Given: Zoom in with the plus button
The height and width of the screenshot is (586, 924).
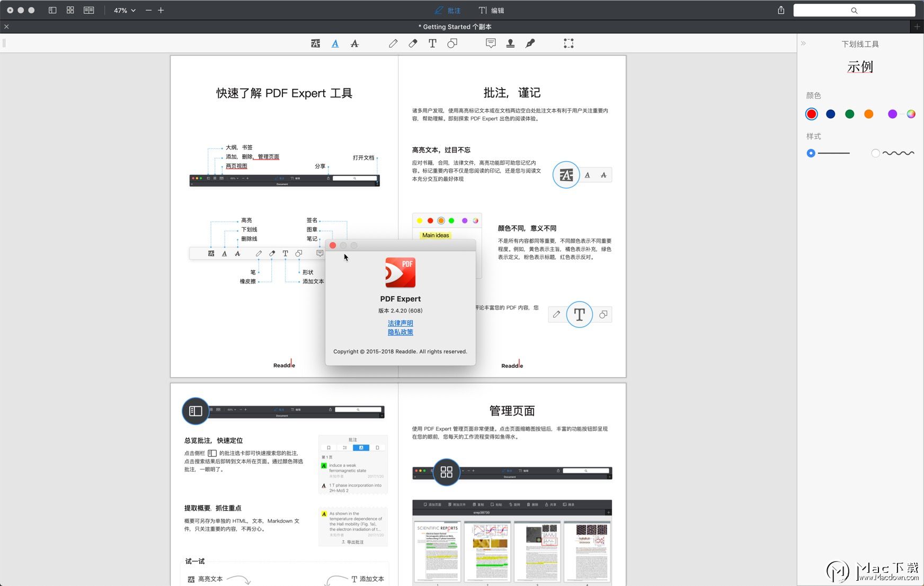Looking at the screenshot, I should pos(161,10).
